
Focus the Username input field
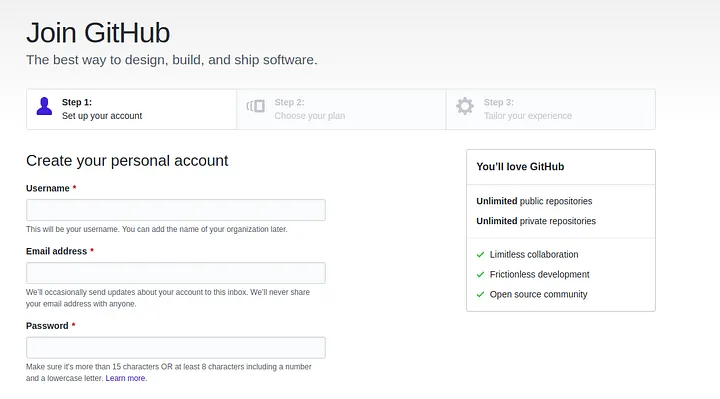coord(176,210)
